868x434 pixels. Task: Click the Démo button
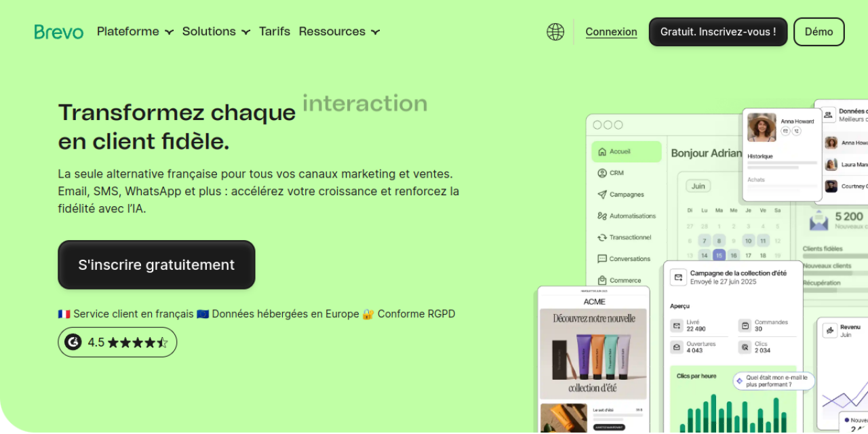click(819, 32)
